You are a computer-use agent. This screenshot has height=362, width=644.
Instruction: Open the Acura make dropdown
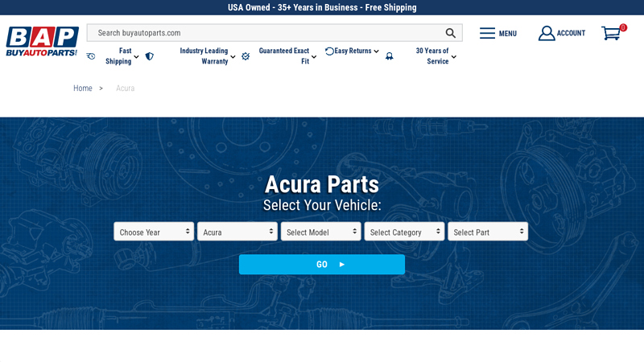coord(237,232)
